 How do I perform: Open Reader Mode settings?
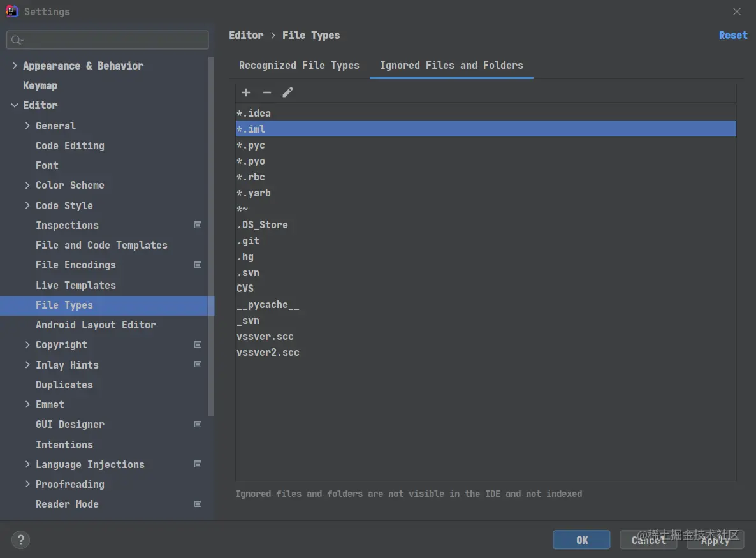click(67, 504)
